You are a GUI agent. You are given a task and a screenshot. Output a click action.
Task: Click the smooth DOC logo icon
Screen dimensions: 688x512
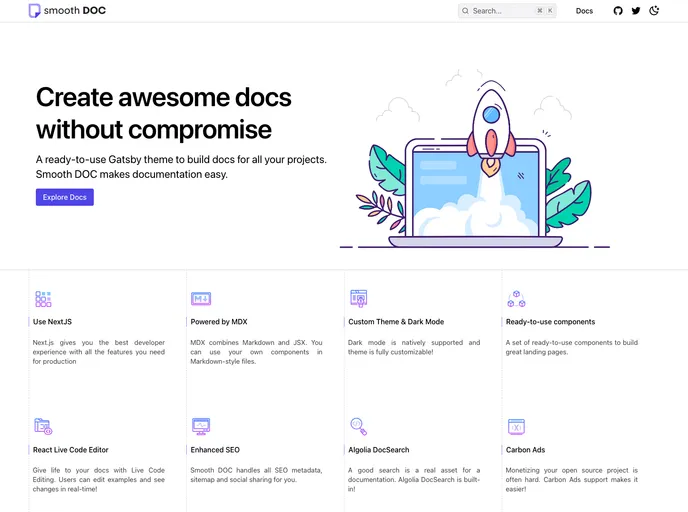point(35,11)
